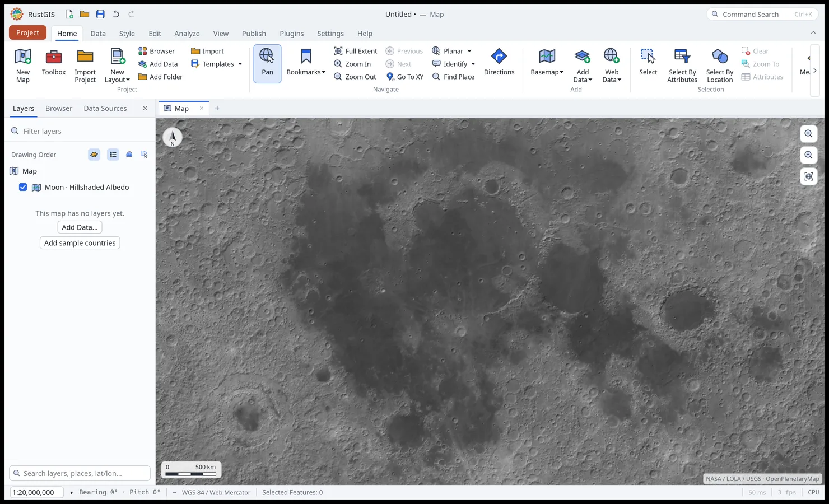The width and height of the screenshot is (829, 504).
Task: Open the Toolbox
Action: tap(54, 63)
